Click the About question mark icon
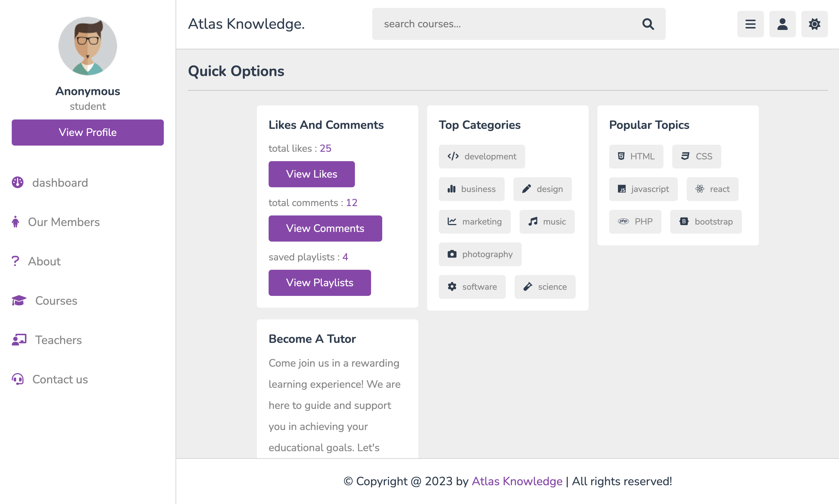Screen dimensions: 839x504 tap(15, 261)
